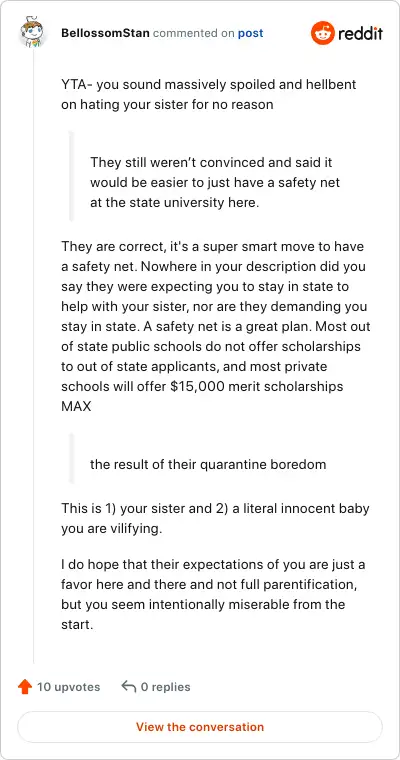Click BellossomStan's Snoo avatar icon
Viewport: 400px width, 760px height.
pos(33,32)
